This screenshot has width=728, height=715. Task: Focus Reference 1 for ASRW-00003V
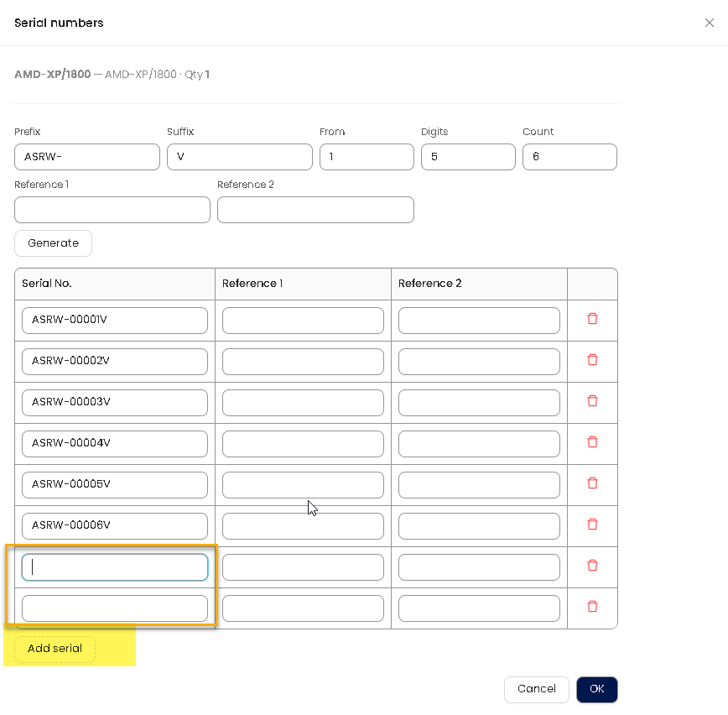coord(303,402)
